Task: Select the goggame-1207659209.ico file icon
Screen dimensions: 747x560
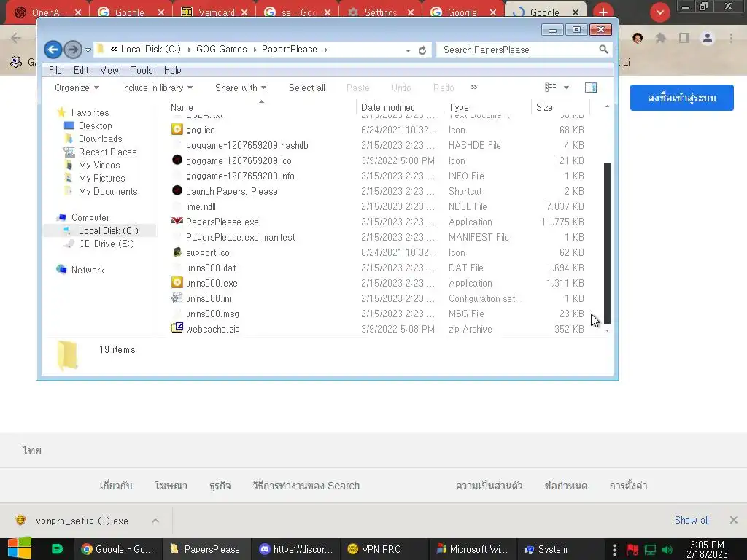Action: 177,160
